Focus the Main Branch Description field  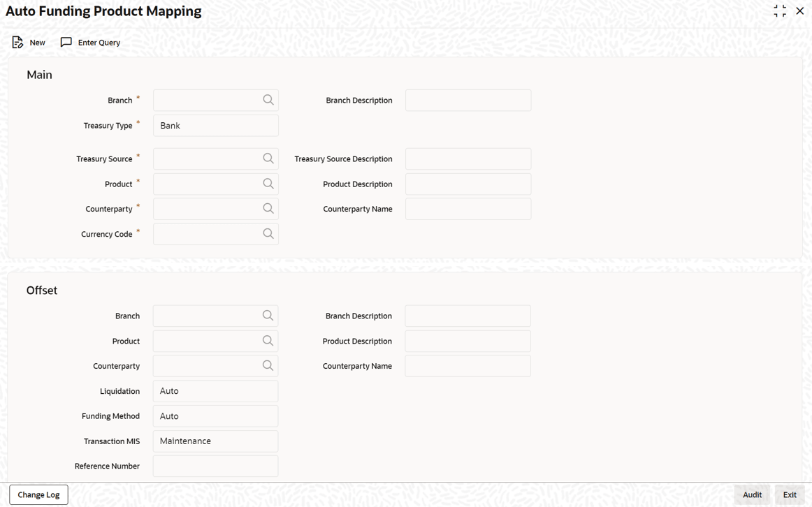click(468, 101)
